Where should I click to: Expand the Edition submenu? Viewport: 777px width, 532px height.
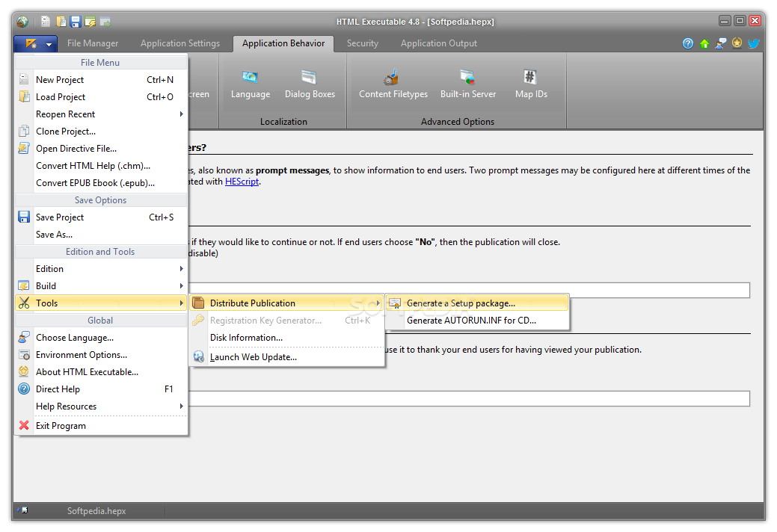pyautogui.click(x=101, y=269)
